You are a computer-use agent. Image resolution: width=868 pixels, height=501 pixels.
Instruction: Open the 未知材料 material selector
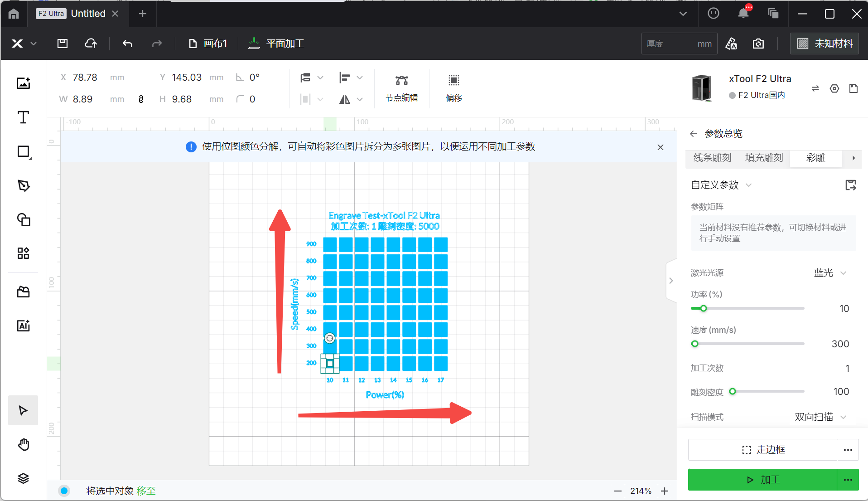825,44
